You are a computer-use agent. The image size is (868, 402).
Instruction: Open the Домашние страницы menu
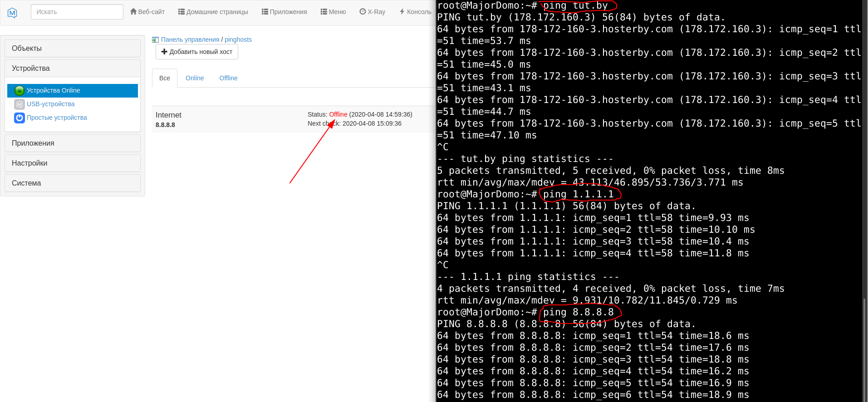coord(213,12)
